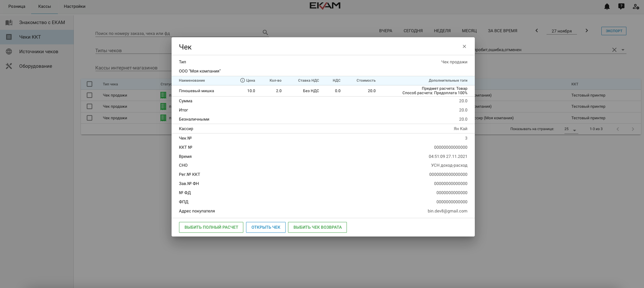Clear the status filter with X icon

(x=614, y=50)
